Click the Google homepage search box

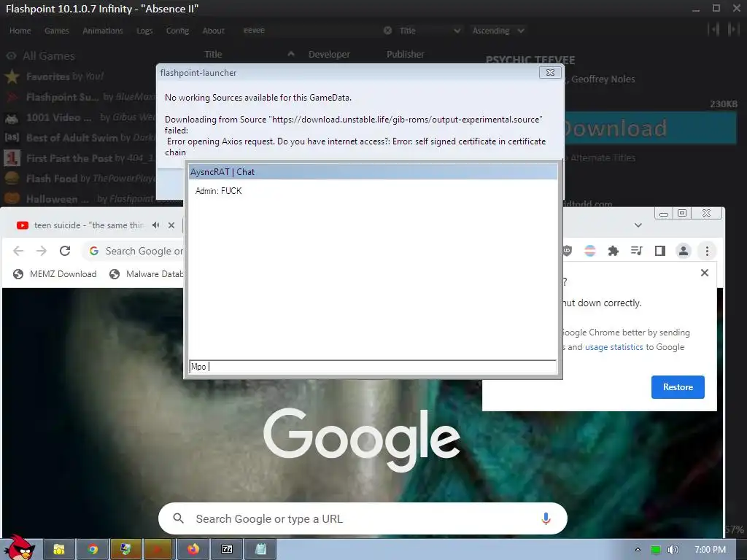[363, 518]
